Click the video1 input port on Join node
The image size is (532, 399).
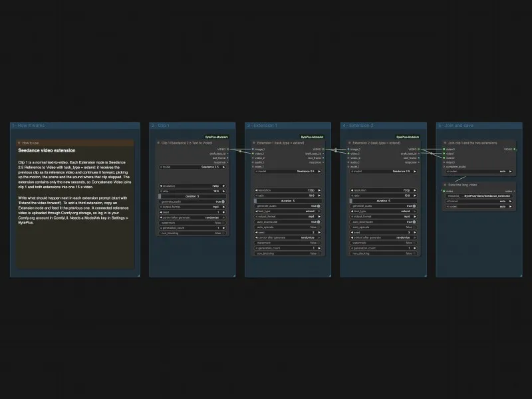(x=444, y=154)
